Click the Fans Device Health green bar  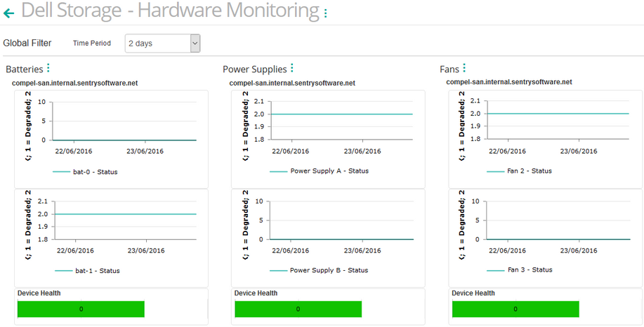(x=515, y=309)
